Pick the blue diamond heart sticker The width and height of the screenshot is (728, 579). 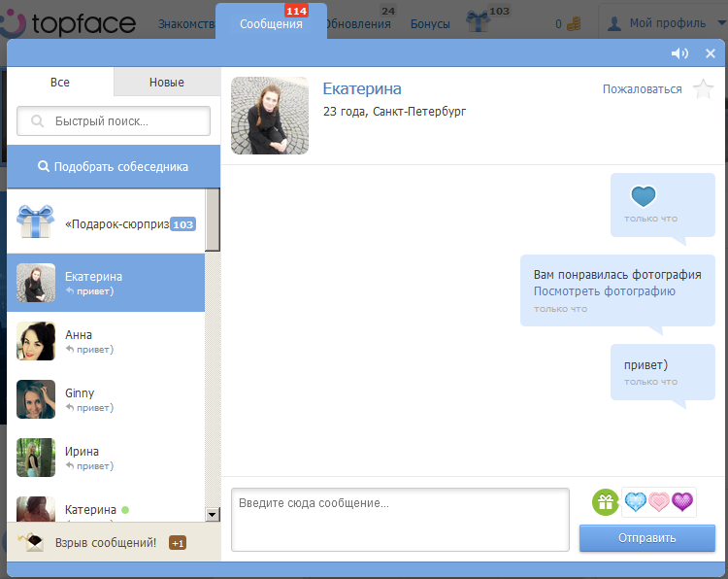(x=636, y=502)
